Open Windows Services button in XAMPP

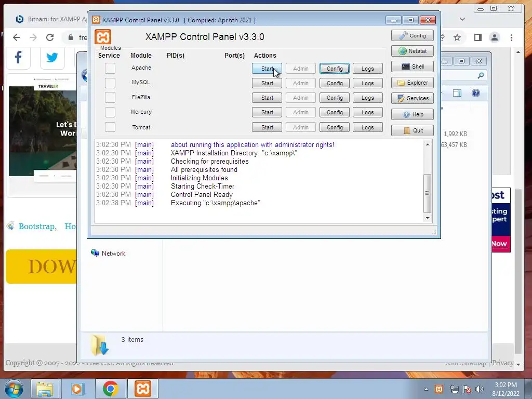pyautogui.click(x=412, y=98)
